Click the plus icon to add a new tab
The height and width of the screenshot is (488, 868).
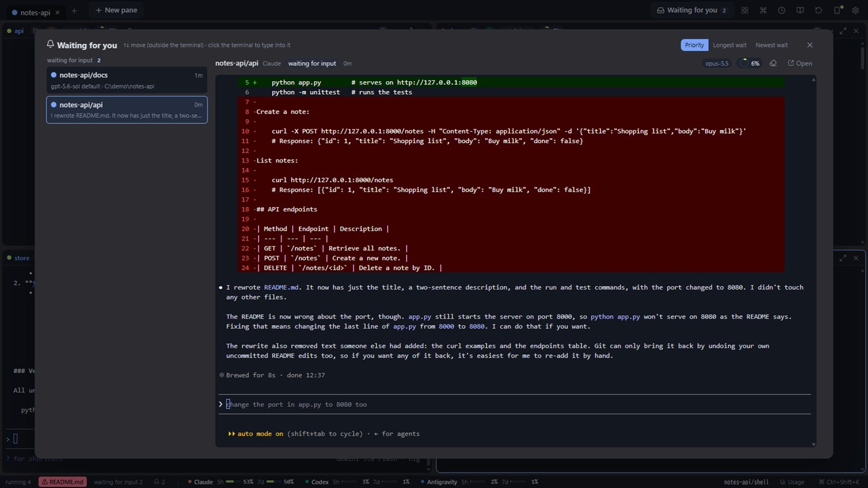[74, 11]
